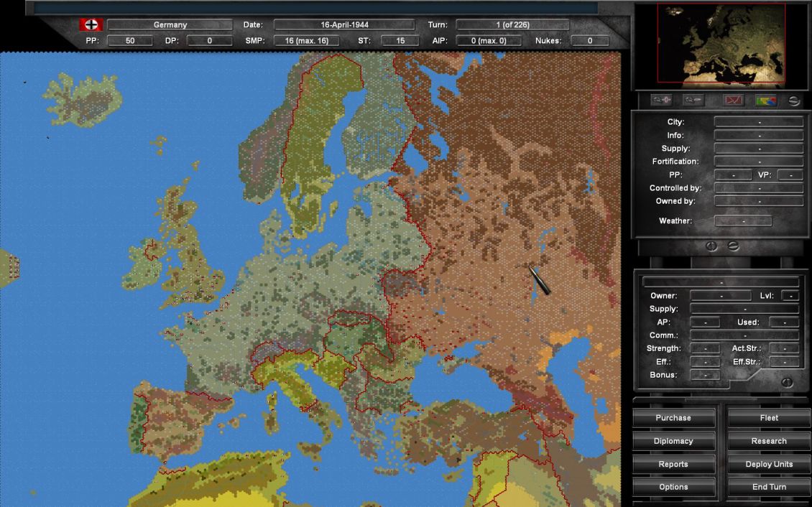The image size is (812, 507).
Task: Click the unit Eff.Str. field
Action: click(784, 362)
